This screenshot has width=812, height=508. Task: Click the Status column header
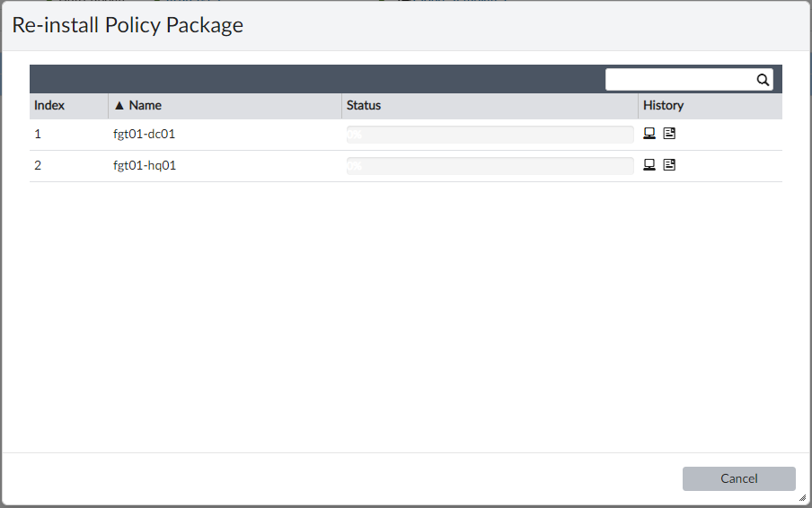coord(364,106)
